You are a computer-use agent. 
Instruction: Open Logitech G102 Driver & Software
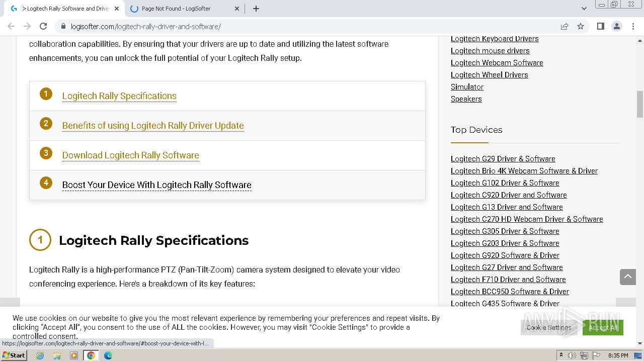tap(505, 183)
